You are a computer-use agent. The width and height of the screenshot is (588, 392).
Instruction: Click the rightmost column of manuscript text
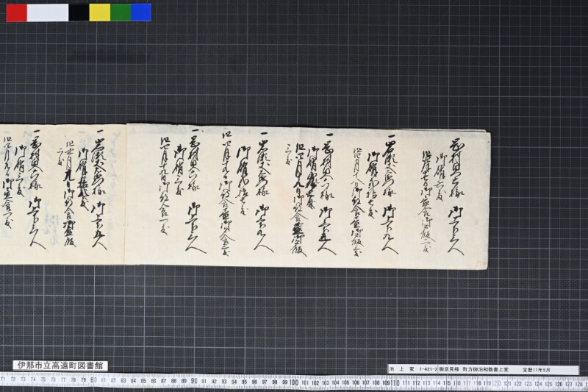[456, 197]
